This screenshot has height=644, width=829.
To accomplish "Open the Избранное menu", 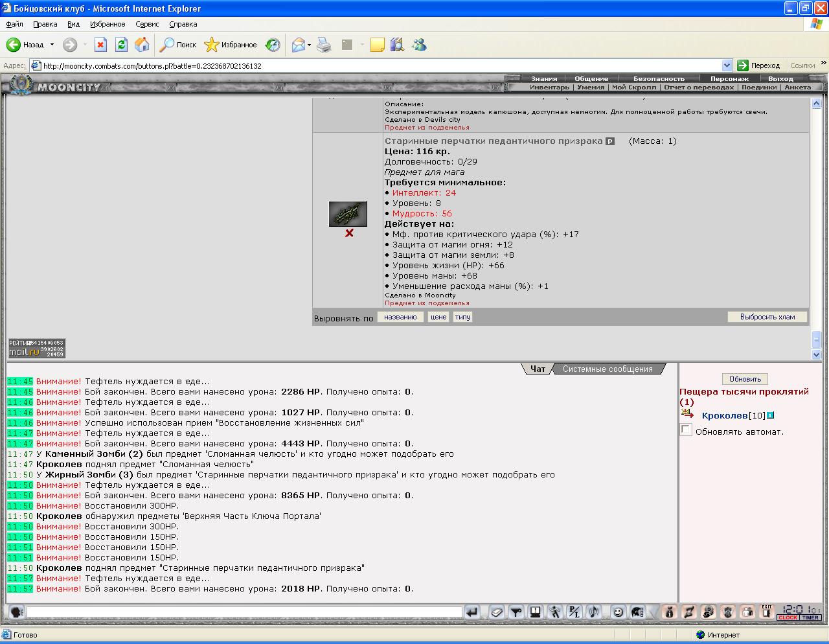I will 108,24.
